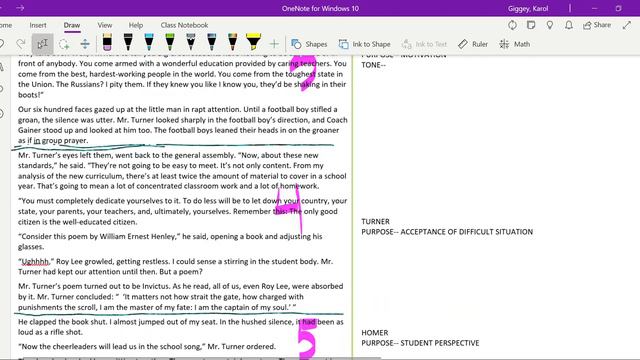Click "You must completely dedicate yourselves" sentence
640x360 pixels.
99,201
